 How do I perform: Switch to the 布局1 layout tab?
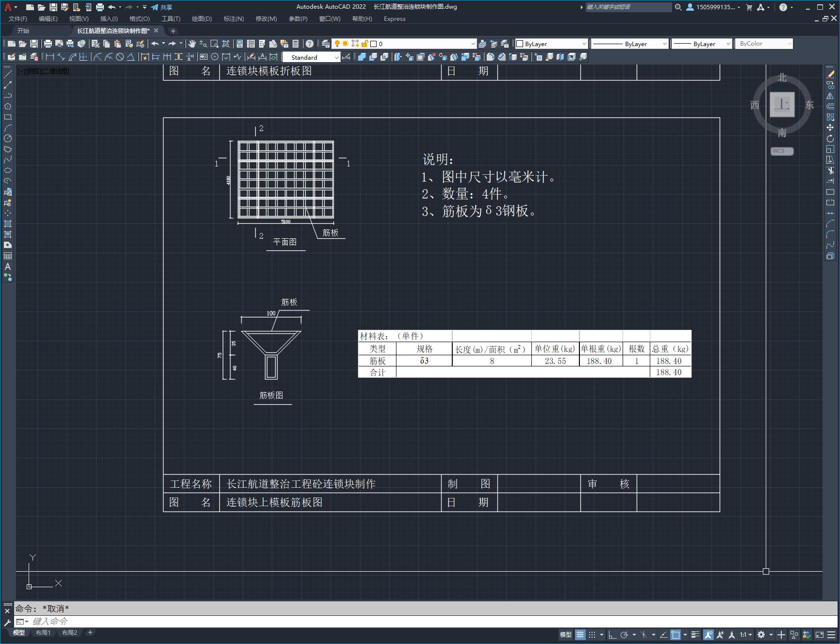(x=43, y=632)
